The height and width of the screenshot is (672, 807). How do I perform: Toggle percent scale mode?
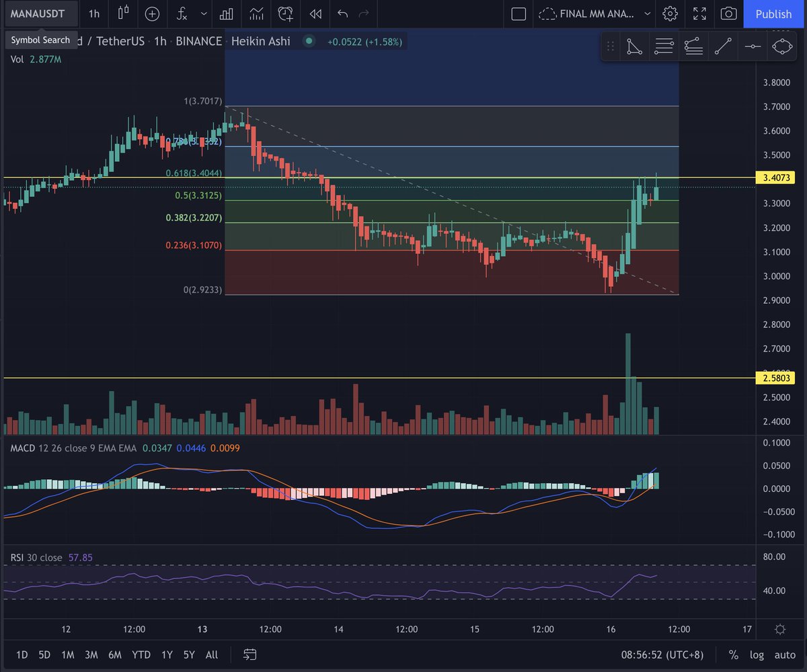click(x=733, y=655)
